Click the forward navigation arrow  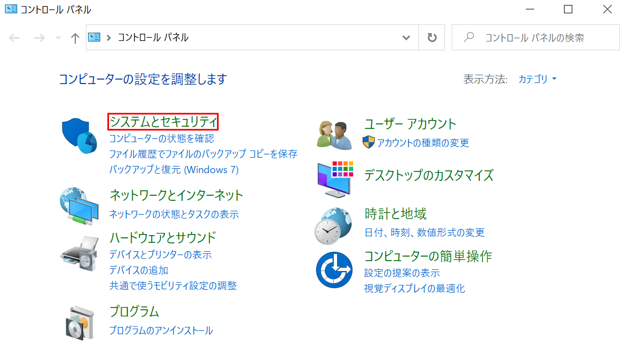coord(39,38)
